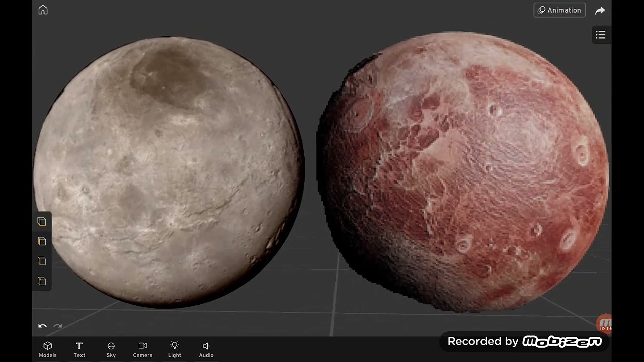
Task: Open the Audio options
Action: coord(206,349)
